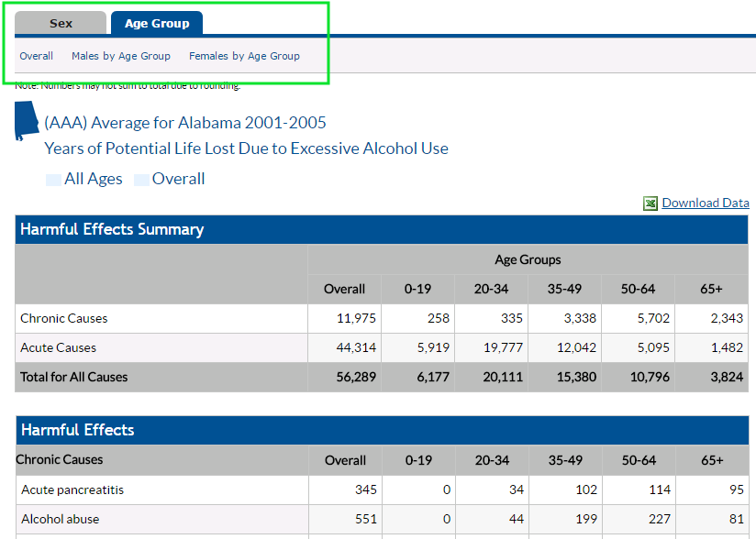Open Females by Age Group view
This screenshot has width=756, height=539.
pos(244,56)
